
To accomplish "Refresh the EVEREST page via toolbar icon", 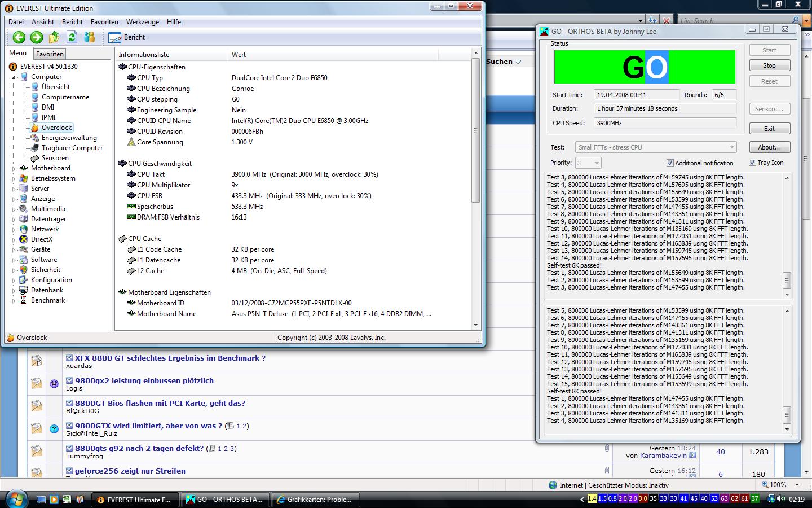I will (x=72, y=37).
